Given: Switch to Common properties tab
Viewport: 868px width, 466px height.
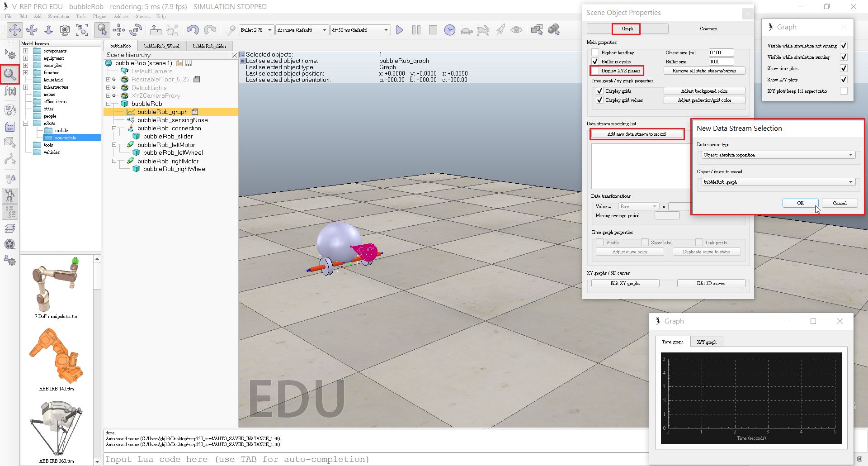Looking at the screenshot, I should coord(708,29).
